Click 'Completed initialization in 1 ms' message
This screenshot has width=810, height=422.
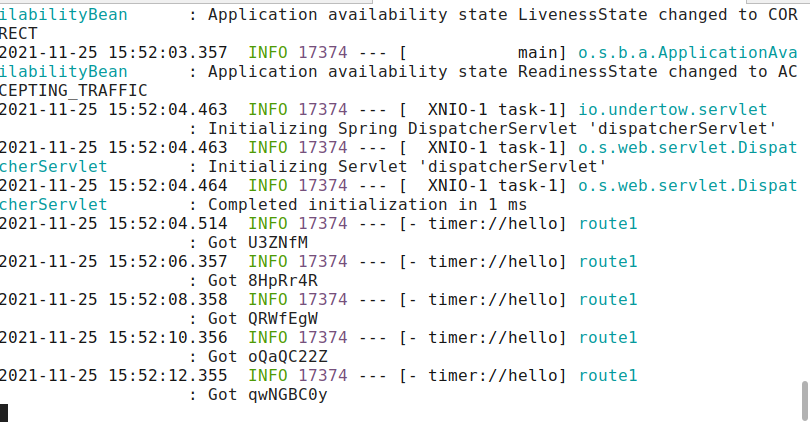(367, 205)
